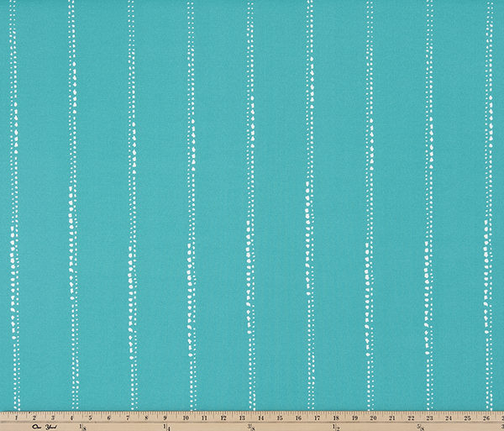The height and width of the screenshot is (431, 504).
Task: Select the fifth white dotted stripe from left
Action: pos(250,210)
